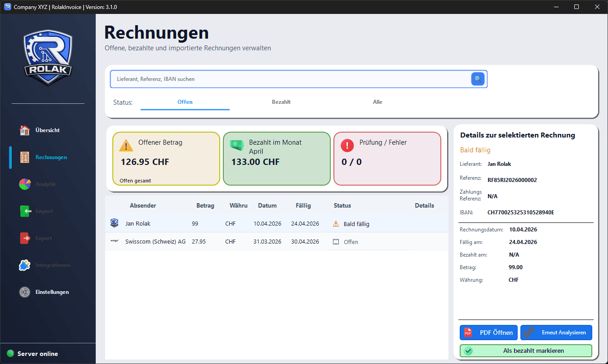Screen dimensions: 608x364
Task: Click the green Import arrow icon
Action: pos(25,211)
